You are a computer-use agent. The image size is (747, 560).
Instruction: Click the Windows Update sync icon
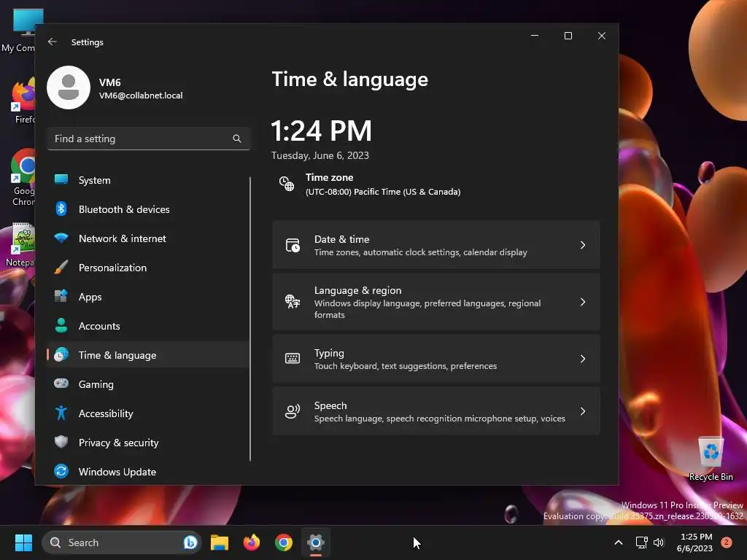click(x=61, y=471)
